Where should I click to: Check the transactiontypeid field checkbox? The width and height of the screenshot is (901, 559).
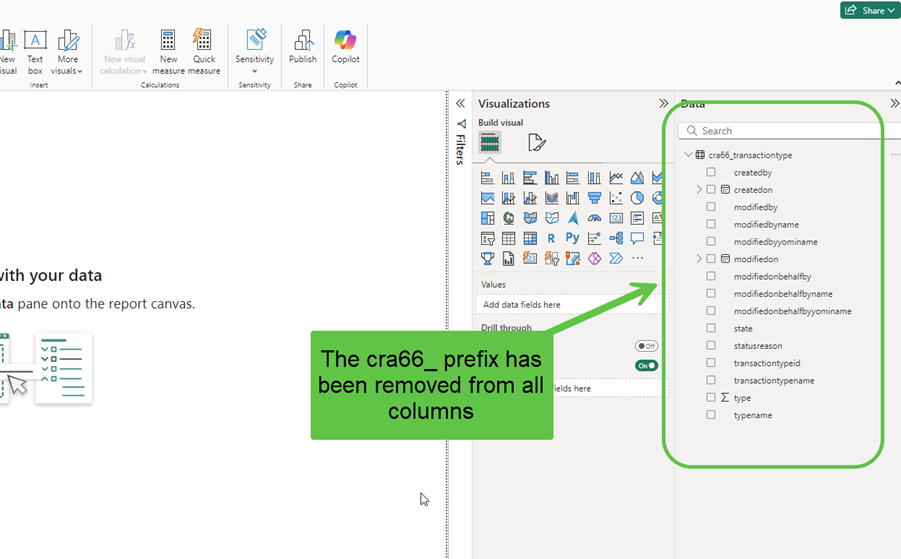711,363
